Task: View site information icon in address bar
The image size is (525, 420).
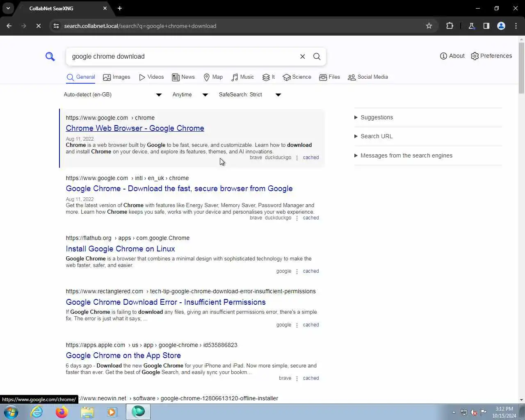Action: [x=56, y=26]
